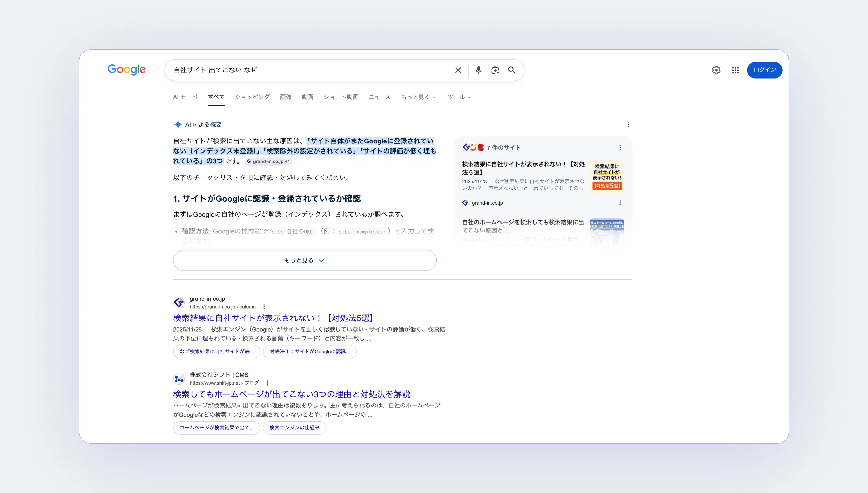
Task: Click the magnifying glass search icon
Action: pyautogui.click(x=511, y=70)
